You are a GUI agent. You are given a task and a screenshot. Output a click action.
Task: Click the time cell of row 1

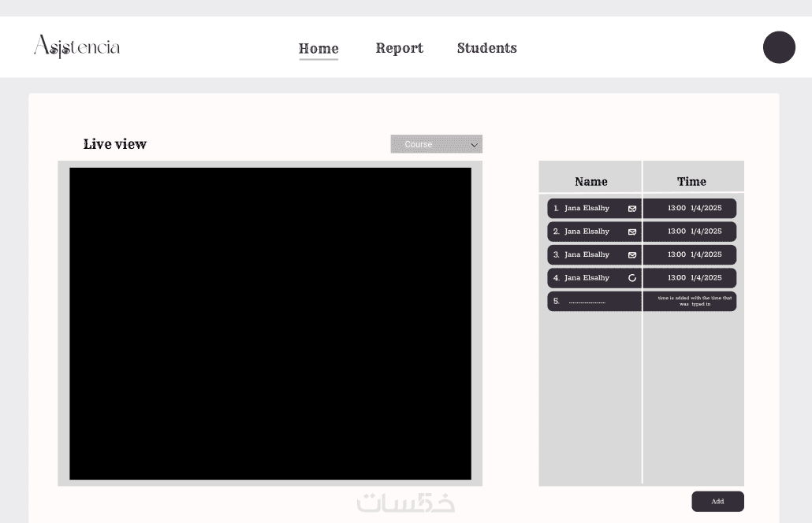pyautogui.click(x=690, y=209)
